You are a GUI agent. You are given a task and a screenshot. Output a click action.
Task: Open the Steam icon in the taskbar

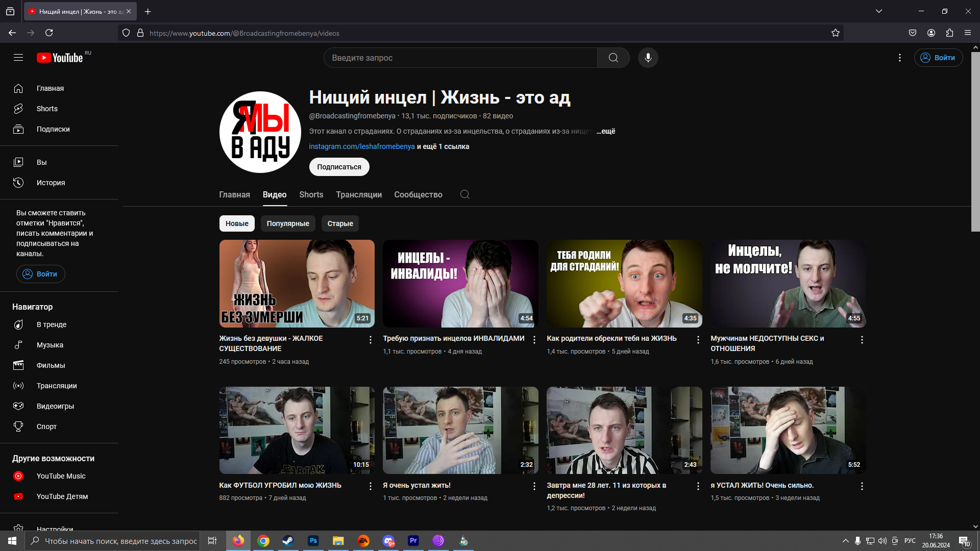pyautogui.click(x=288, y=541)
